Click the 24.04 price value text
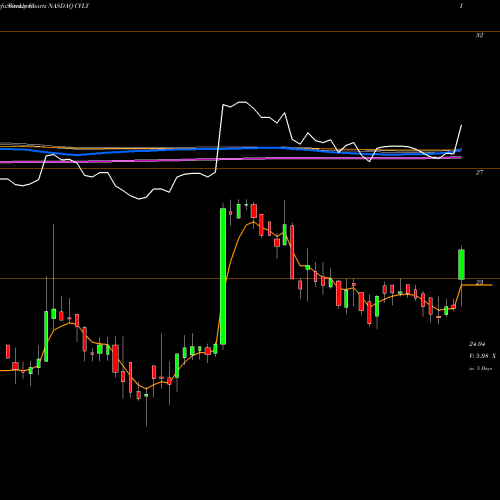The height and width of the screenshot is (500, 500). point(477,344)
